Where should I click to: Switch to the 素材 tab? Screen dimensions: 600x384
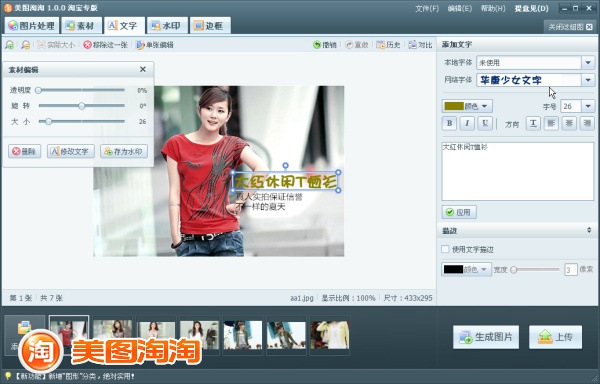tap(82, 26)
